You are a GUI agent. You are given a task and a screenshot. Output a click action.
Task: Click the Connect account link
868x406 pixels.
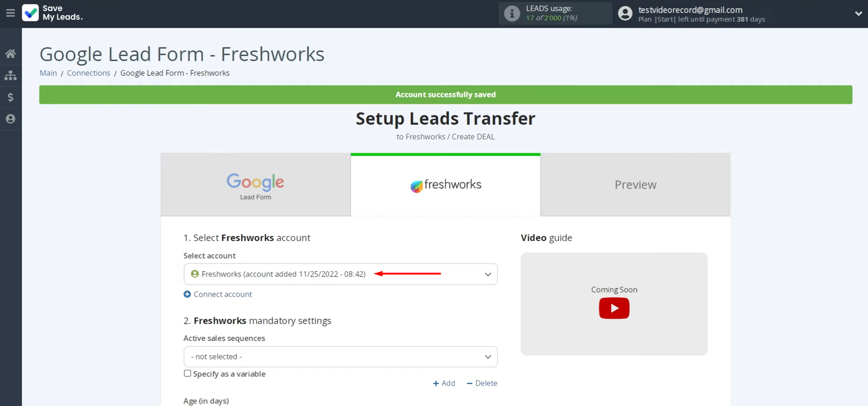pos(222,294)
